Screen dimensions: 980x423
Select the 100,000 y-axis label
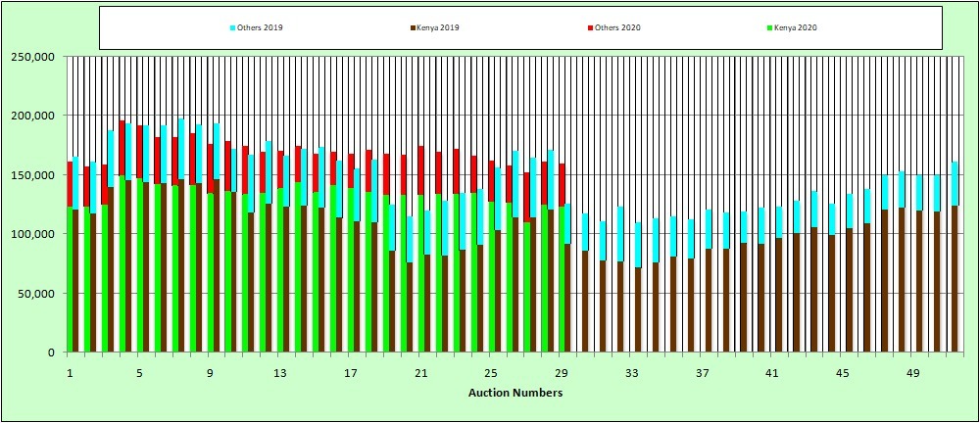click(x=34, y=234)
